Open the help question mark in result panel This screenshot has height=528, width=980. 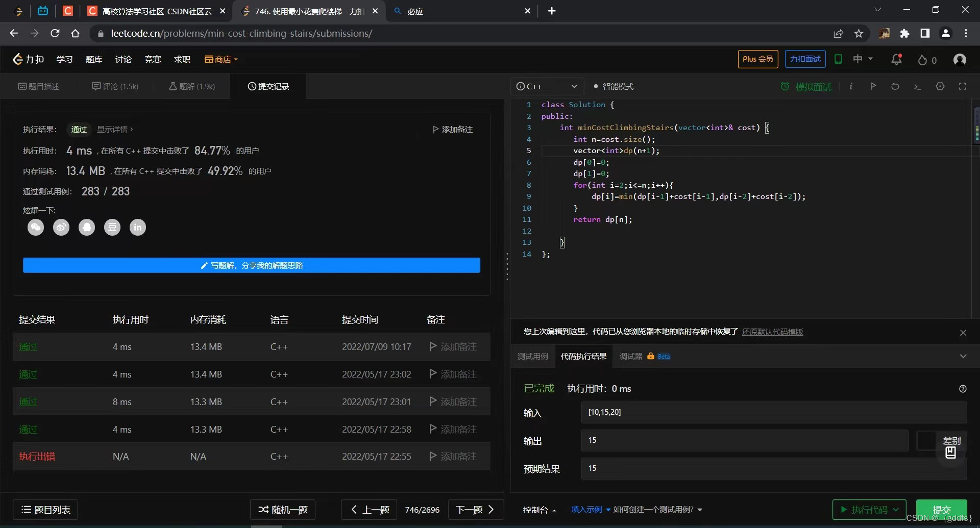963,389
